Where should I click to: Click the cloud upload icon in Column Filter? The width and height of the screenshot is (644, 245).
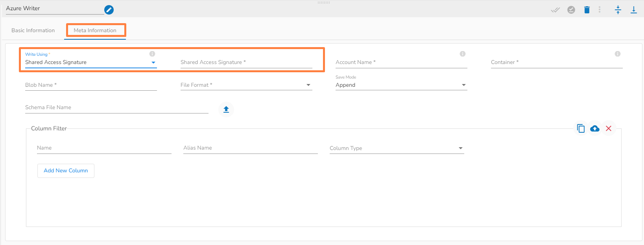595,128
